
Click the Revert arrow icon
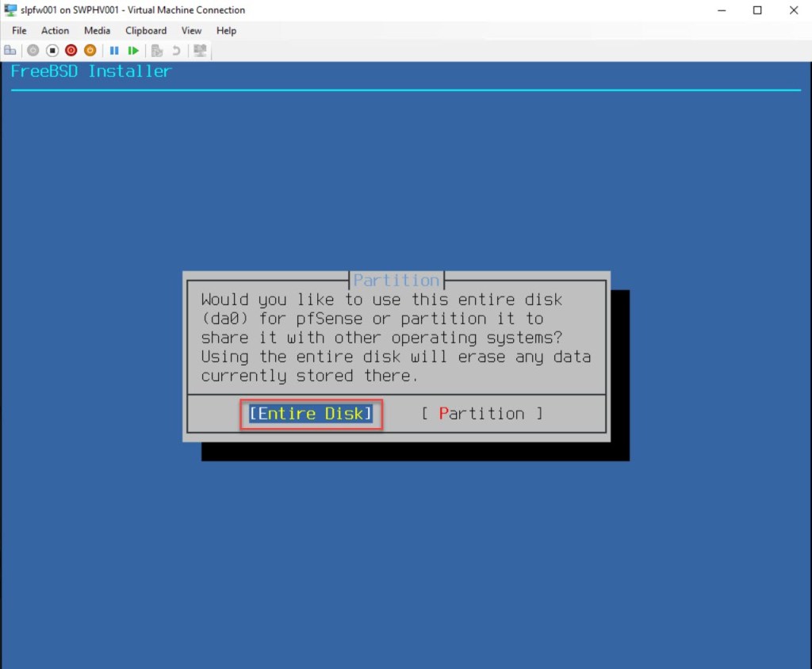tap(176, 51)
